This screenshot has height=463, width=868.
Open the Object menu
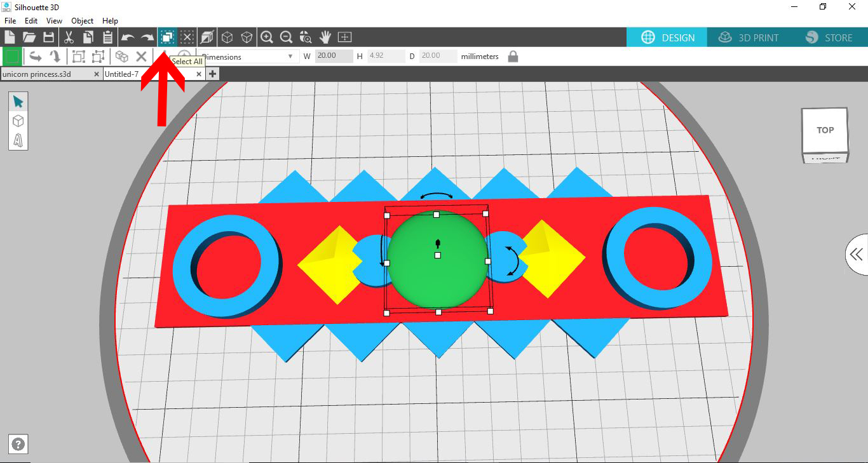(x=83, y=21)
